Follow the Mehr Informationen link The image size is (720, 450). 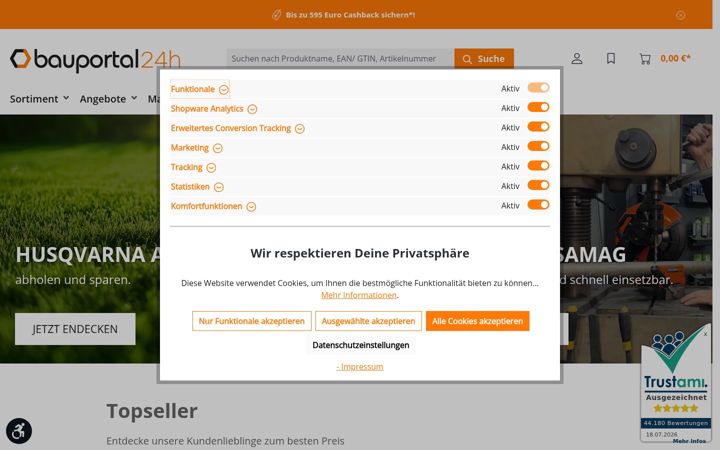[x=359, y=295]
